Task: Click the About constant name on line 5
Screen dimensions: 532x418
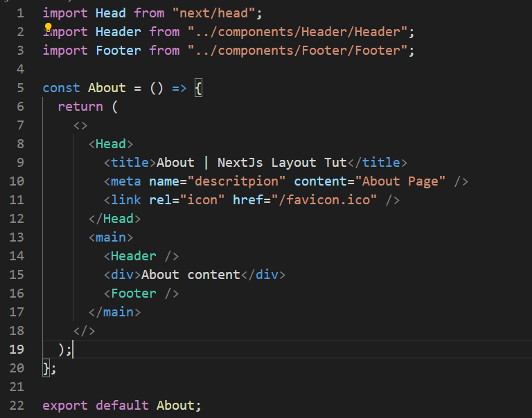Action: click(107, 88)
